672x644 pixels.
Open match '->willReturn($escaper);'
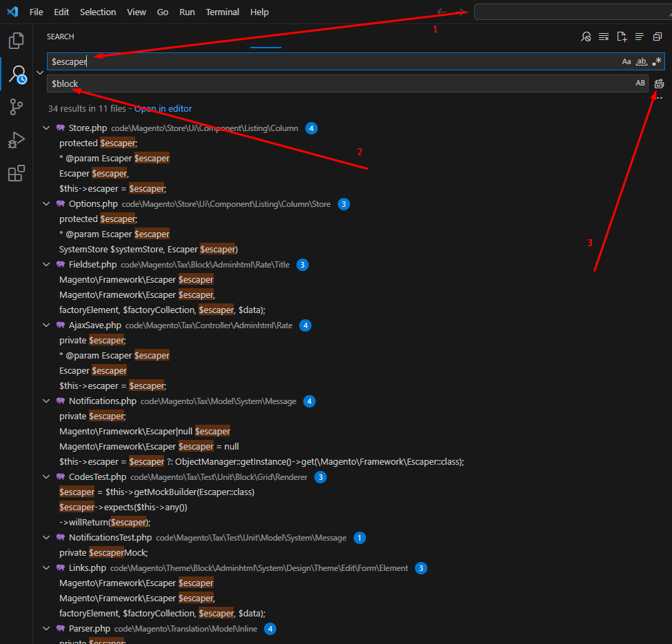click(105, 522)
